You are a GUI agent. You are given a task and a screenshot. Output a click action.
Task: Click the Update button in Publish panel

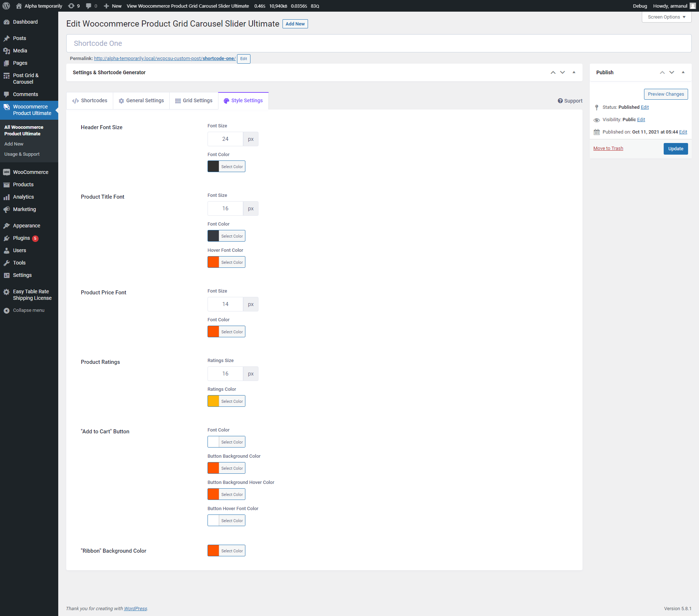point(675,148)
